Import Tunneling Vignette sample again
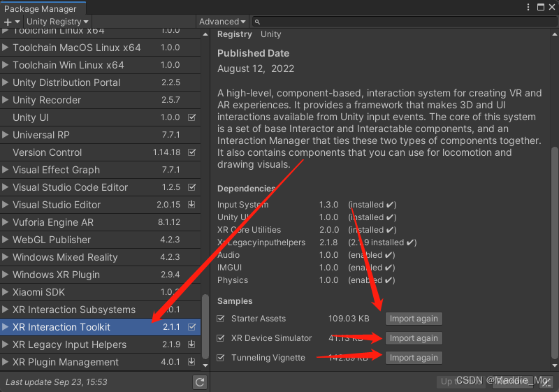The height and width of the screenshot is (392, 559). (414, 358)
